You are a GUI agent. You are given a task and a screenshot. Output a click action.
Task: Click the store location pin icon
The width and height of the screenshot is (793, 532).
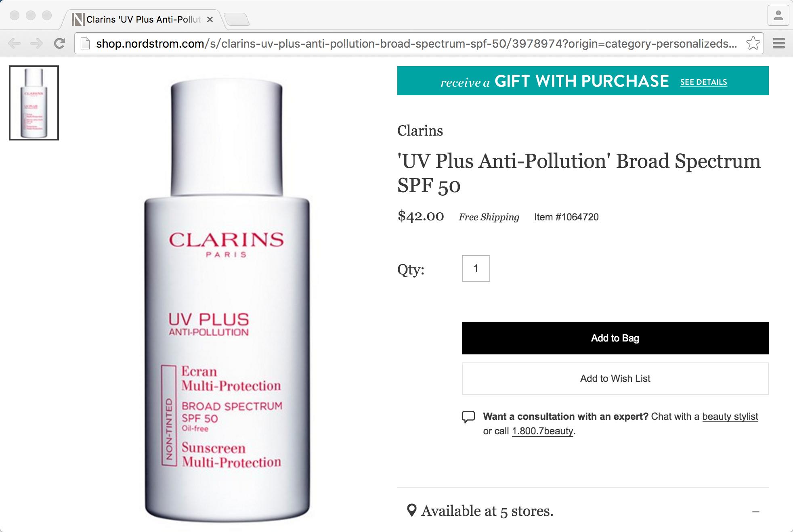point(411,511)
